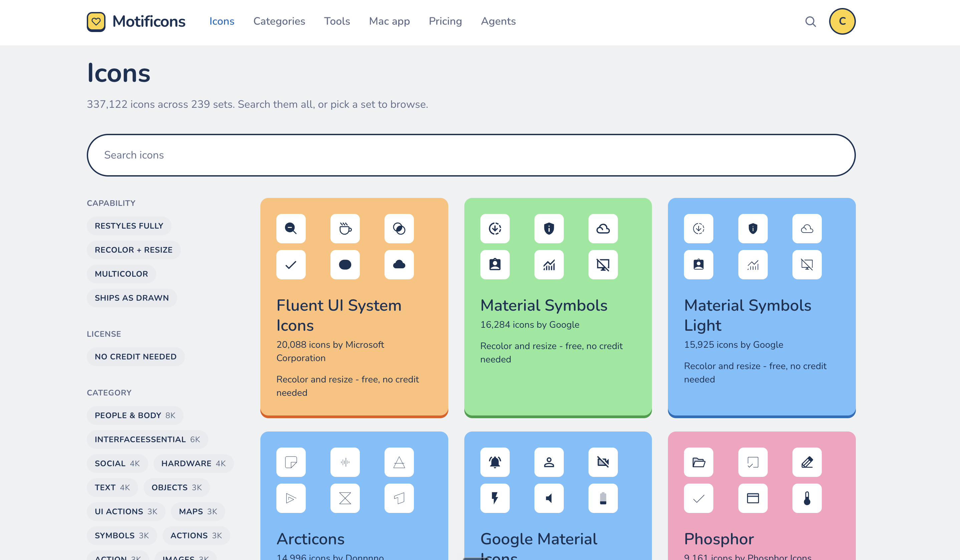Filter by Text category chip
Screen dimensions: 960x560
(112, 487)
